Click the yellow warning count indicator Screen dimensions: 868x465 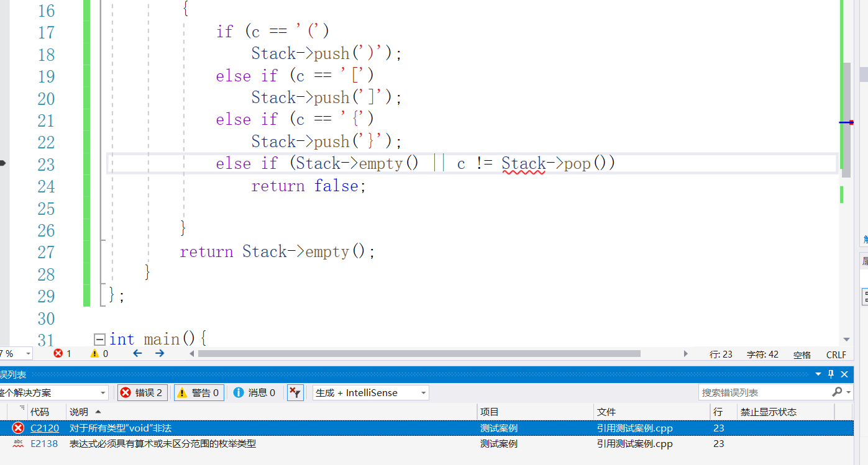click(99, 353)
